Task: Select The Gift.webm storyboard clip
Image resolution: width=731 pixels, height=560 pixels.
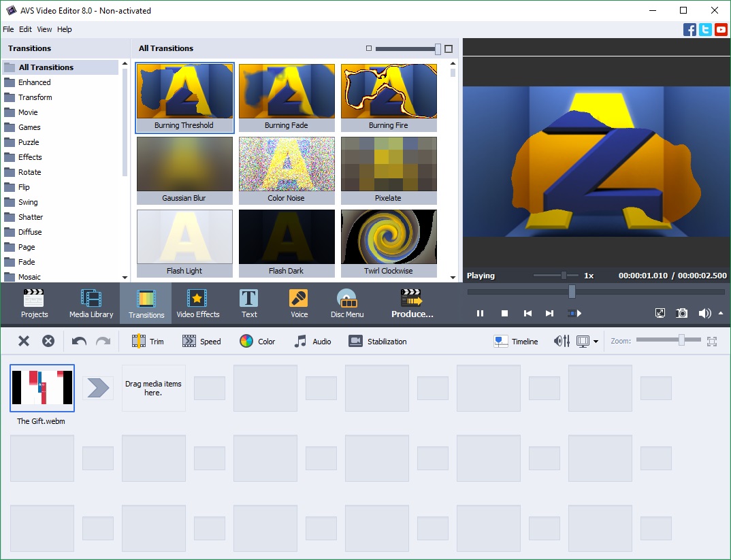Action: click(x=42, y=388)
